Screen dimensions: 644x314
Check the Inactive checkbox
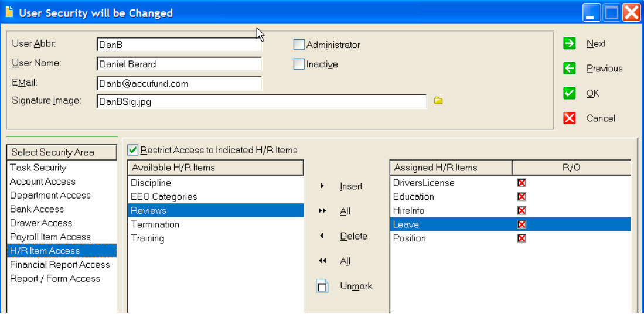tap(299, 64)
